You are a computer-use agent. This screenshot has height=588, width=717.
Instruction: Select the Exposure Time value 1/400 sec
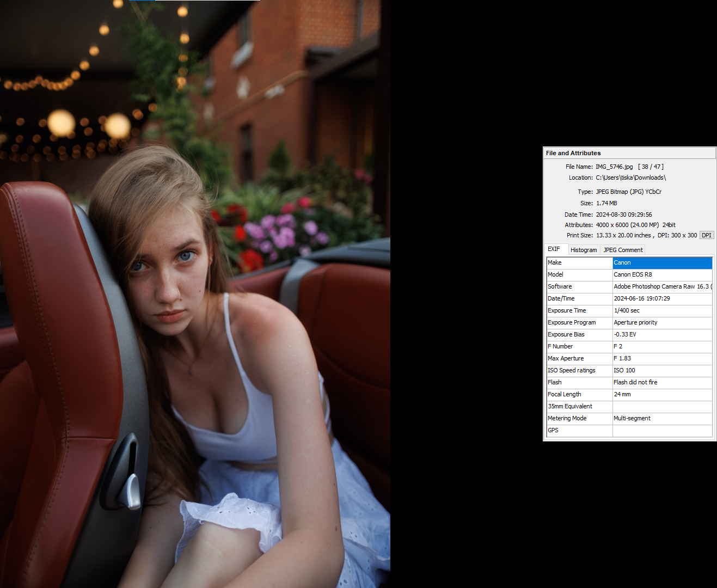662,310
